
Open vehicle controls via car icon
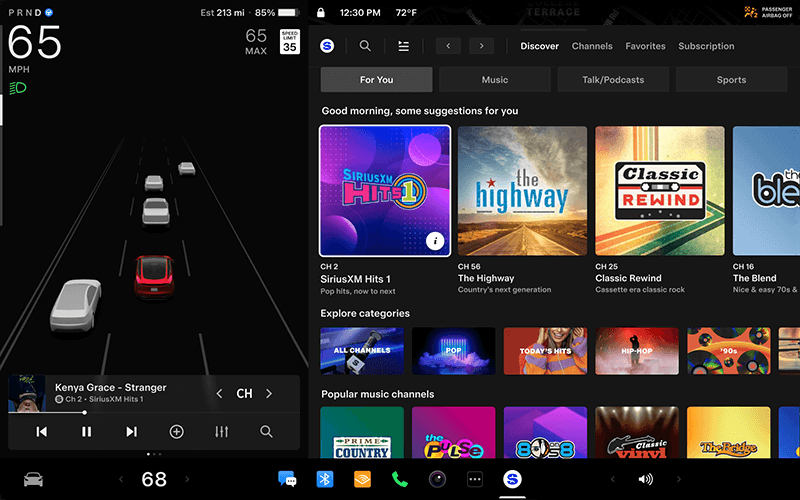[33, 480]
